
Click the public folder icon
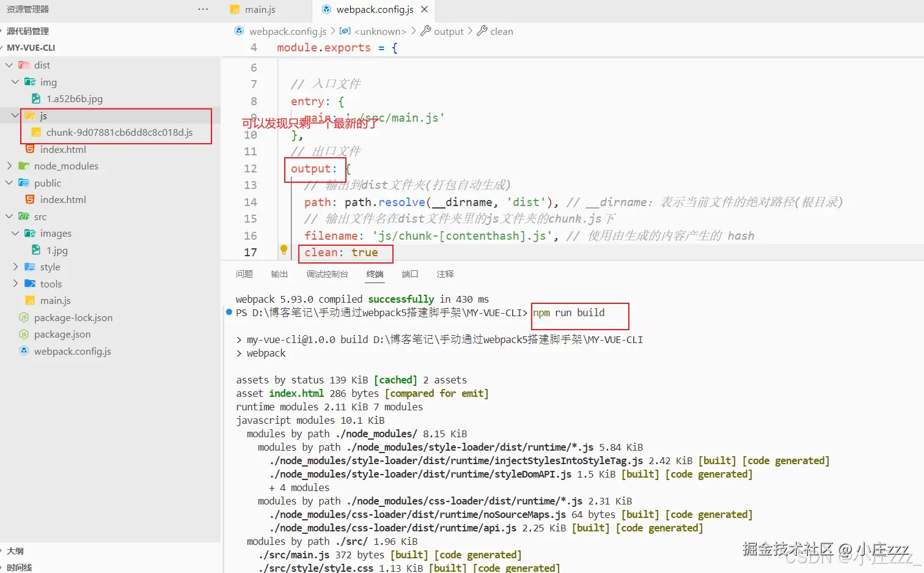click(24, 183)
